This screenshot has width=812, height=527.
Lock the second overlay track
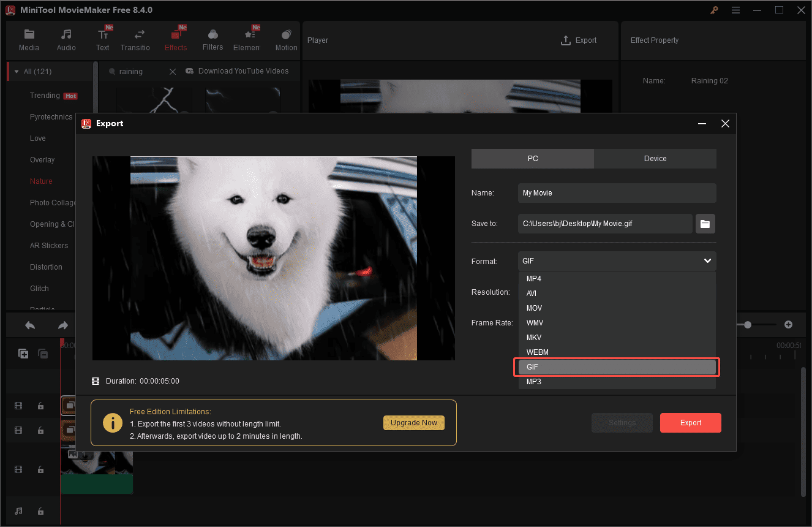coord(40,430)
